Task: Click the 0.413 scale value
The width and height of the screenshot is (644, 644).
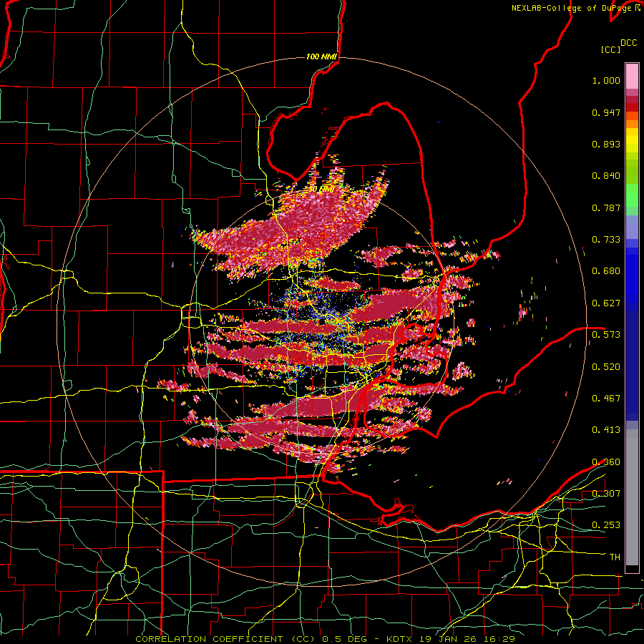Action: (606, 430)
